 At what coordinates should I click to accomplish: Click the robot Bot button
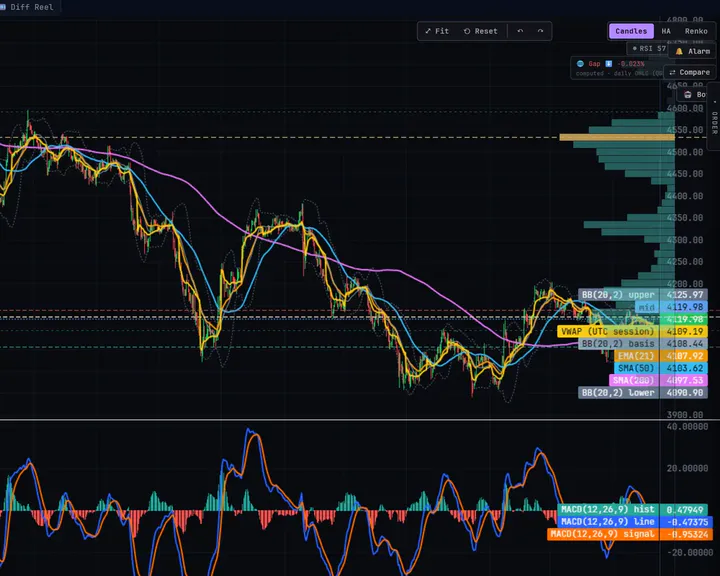pos(692,95)
